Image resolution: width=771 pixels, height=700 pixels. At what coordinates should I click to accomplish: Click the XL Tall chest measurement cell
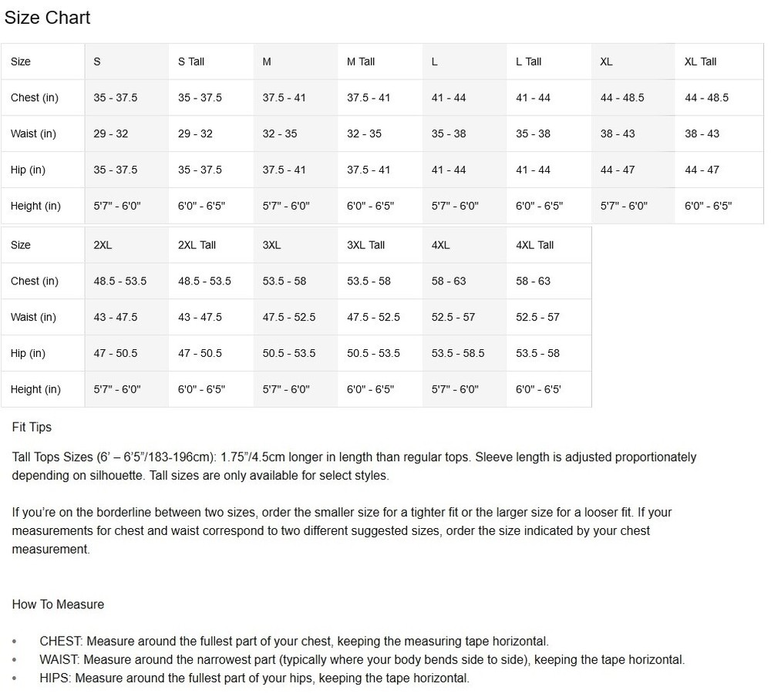(x=706, y=98)
